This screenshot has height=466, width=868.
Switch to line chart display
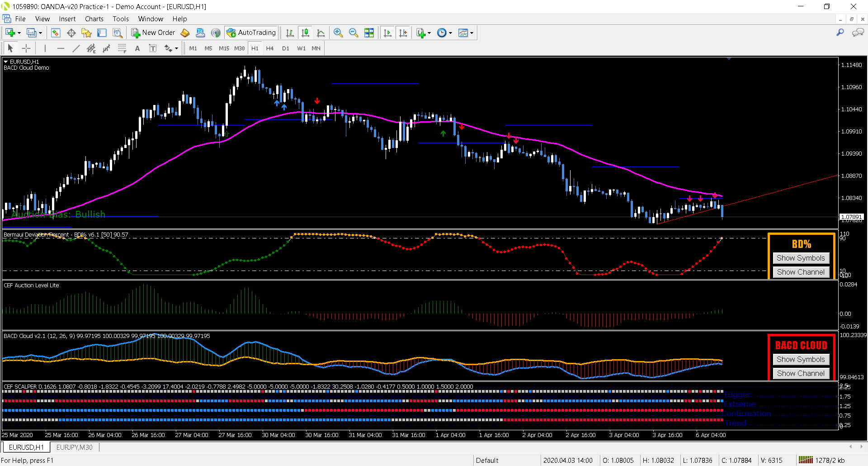tap(321, 33)
